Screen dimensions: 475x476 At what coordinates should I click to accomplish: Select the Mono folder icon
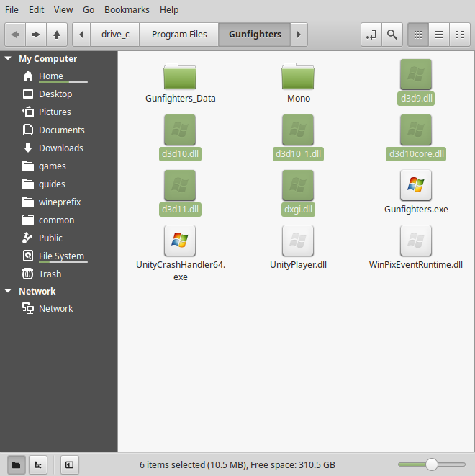298,76
